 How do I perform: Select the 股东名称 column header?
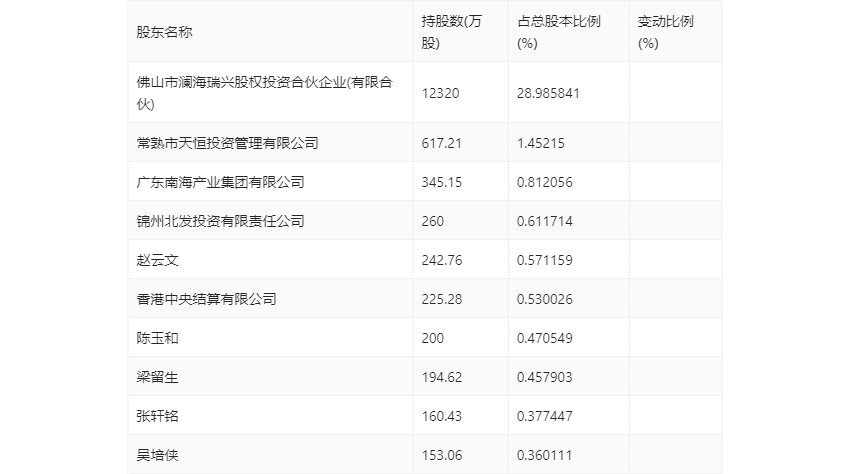click(x=164, y=32)
